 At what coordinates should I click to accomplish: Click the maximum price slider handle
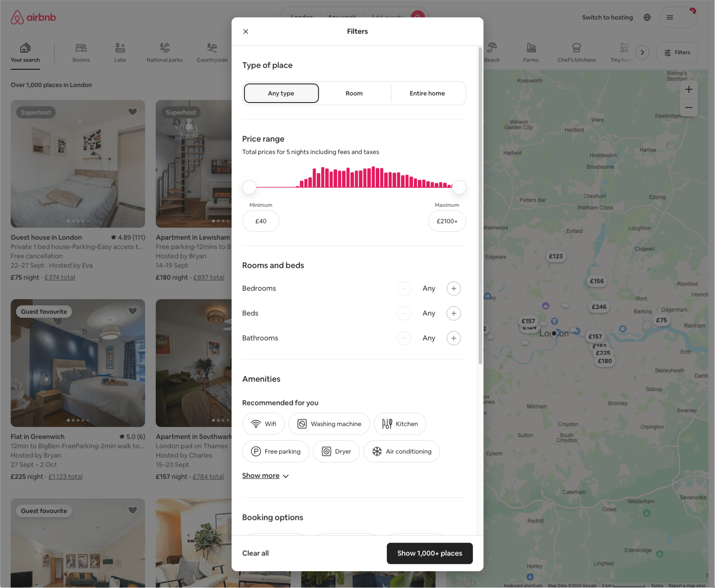[x=459, y=187]
